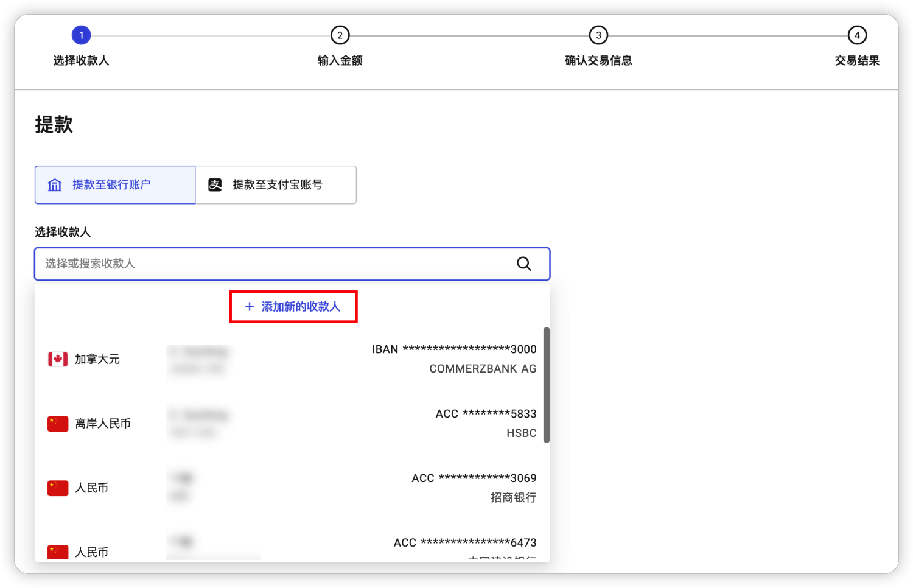Select the 加拿大元 COMMERZBANK AG payee
Viewport: 913px width, 588px height.
(292, 359)
